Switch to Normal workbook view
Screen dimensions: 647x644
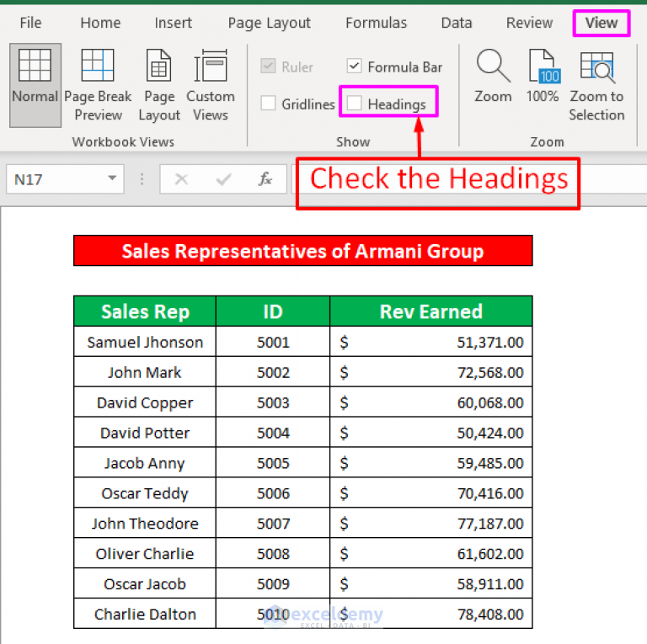click(x=35, y=85)
